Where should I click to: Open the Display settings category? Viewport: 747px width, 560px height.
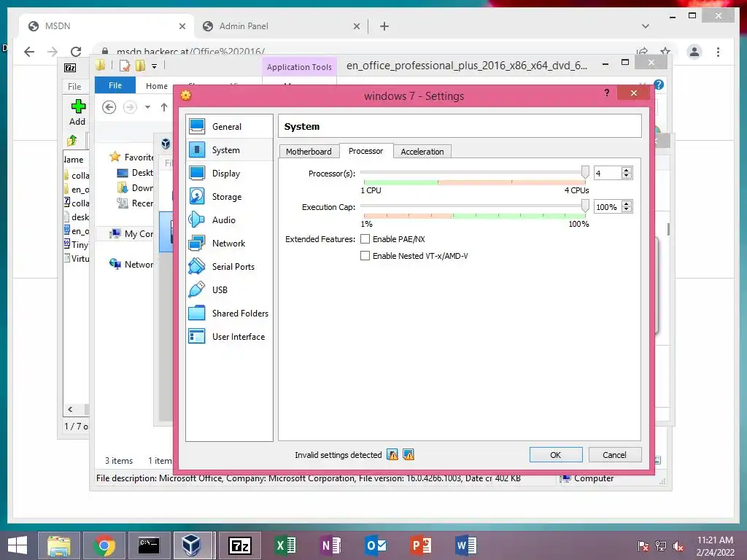click(x=229, y=174)
